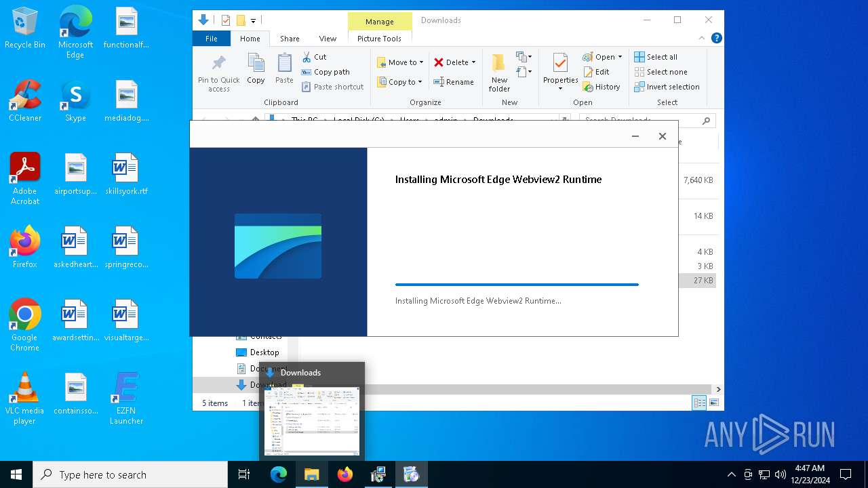Click the Rename command
Image resolution: width=868 pixels, height=488 pixels.
(x=454, y=82)
